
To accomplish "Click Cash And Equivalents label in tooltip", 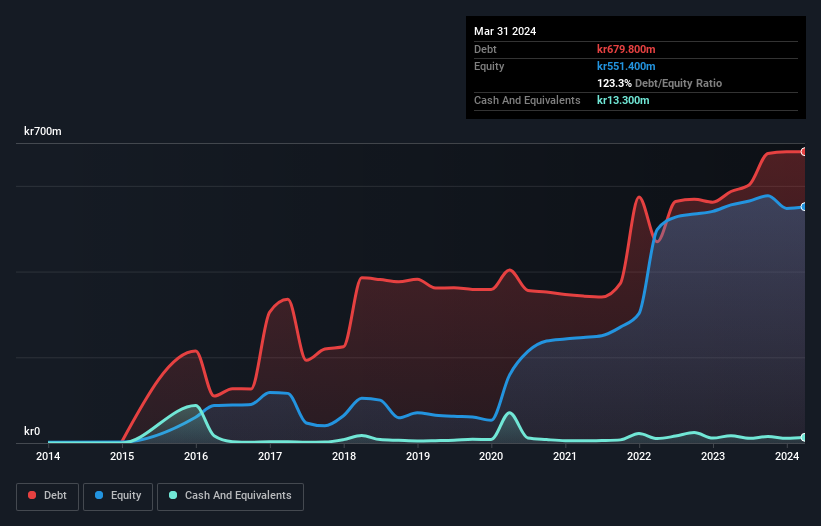I will tap(527, 100).
